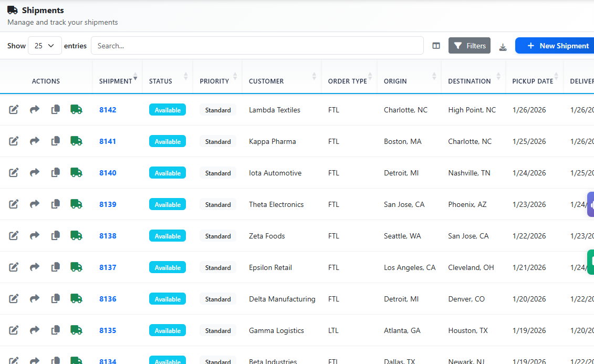
Task: Sort by Shipment column header
Action: click(117, 81)
